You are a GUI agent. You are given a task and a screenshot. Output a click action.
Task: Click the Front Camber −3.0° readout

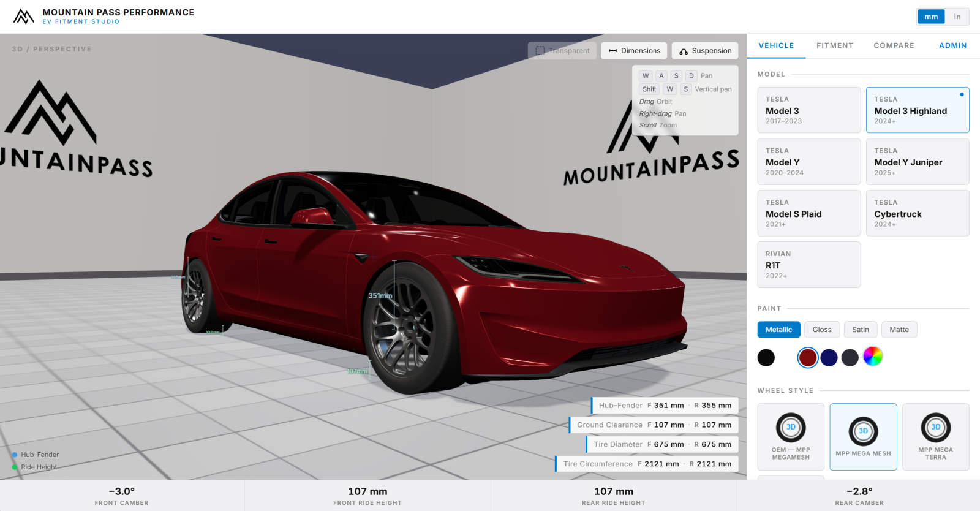122,496
